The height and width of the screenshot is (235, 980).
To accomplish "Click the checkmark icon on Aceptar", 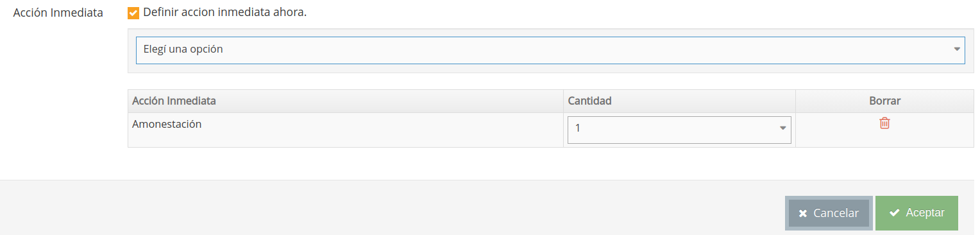I will (x=895, y=213).
